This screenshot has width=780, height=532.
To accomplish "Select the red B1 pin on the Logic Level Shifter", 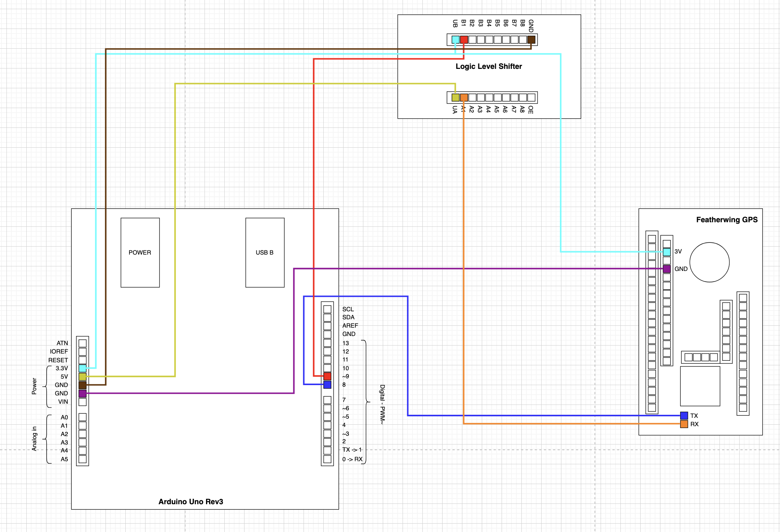I will point(464,39).
